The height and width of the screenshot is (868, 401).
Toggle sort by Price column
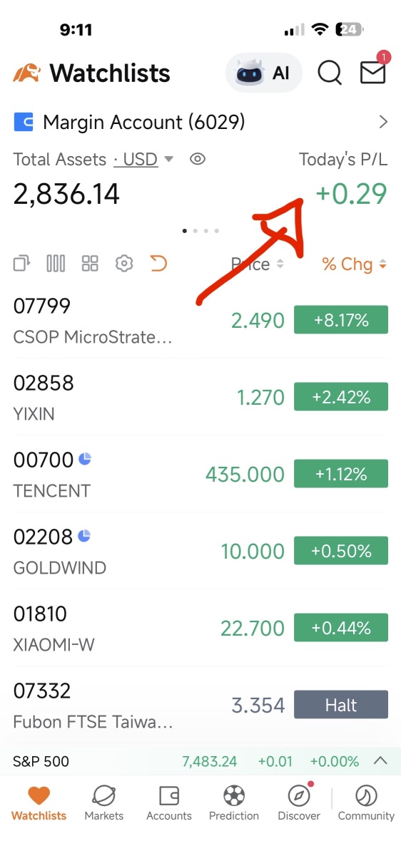(x=258, y=264)
